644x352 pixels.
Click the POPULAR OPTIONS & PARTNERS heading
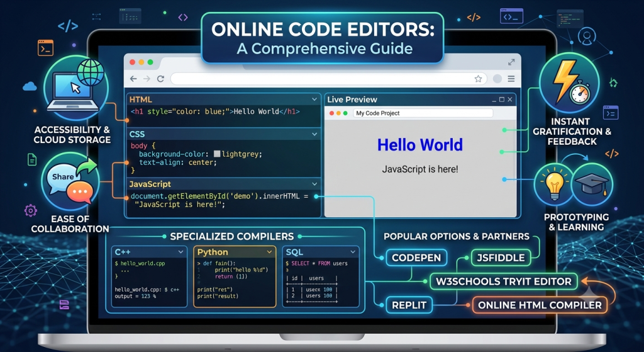pos(457,236)
